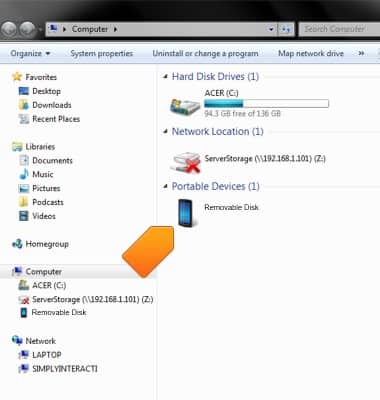Click the Back navigation arrow button
This screenshot has width=380, height=400.
[9, 29]
